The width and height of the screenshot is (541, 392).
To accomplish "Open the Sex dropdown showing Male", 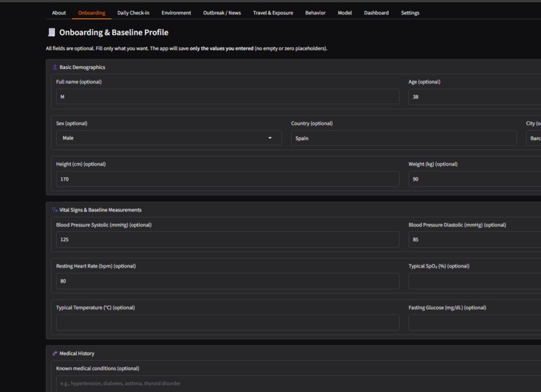I will point(168,138).
